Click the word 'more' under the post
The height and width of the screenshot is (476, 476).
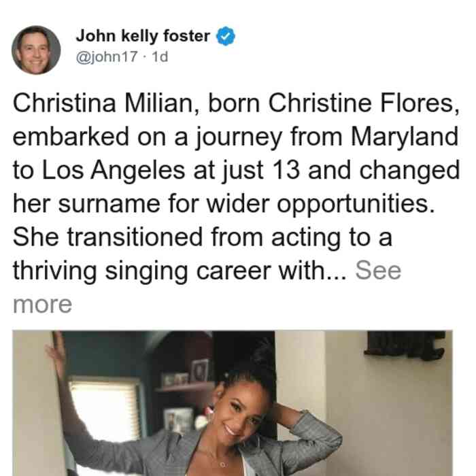(x=42, y=304)
